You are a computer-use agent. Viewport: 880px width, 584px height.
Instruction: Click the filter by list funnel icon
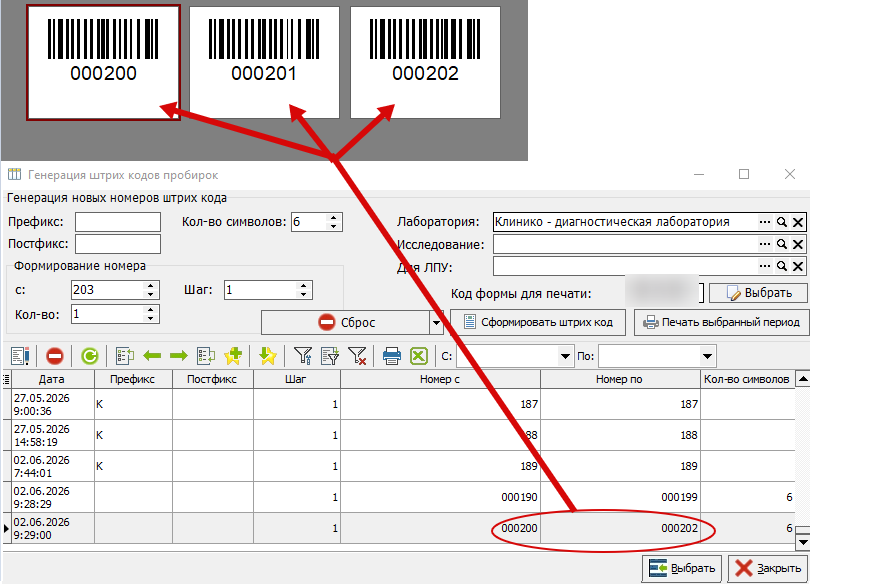click(x=330, y=356)
